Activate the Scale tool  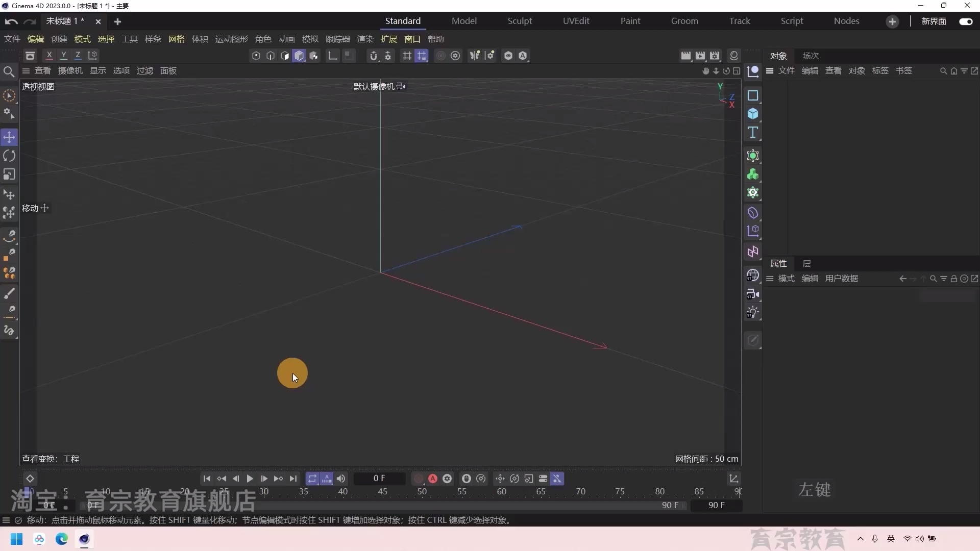(x=9, y=174)
